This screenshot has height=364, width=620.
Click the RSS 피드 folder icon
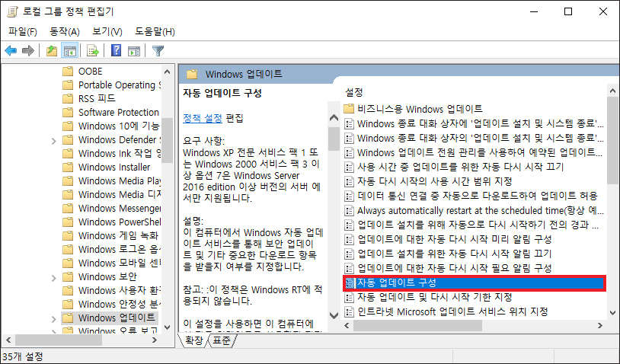click(68, 98)
